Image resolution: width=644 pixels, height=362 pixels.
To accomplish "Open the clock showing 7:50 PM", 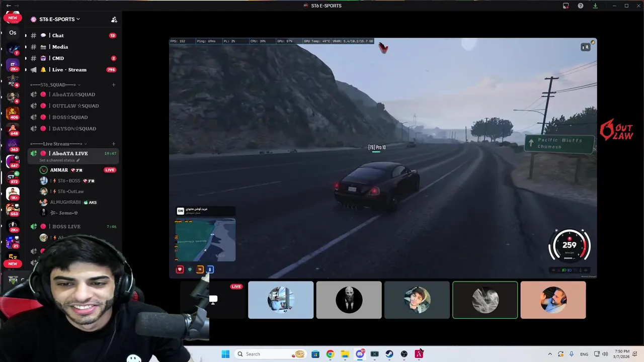I will 622,354.
